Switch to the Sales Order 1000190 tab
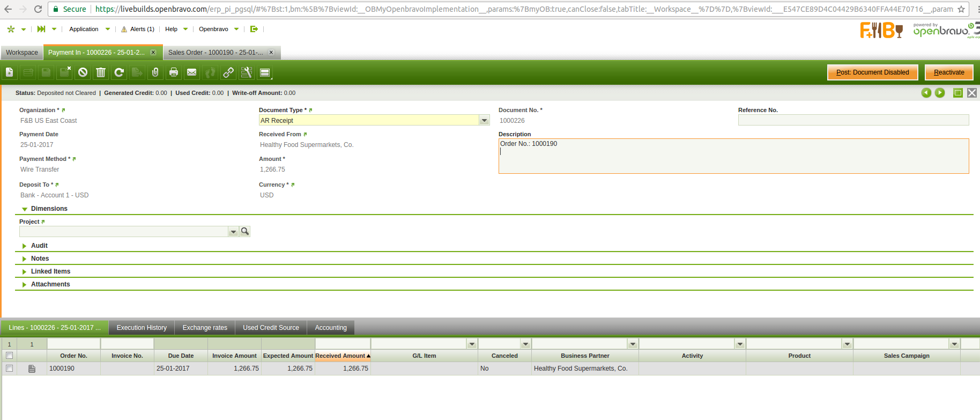The height and width of the screenshot is (420, 980). pyautogui.click(x=216, y=53)
